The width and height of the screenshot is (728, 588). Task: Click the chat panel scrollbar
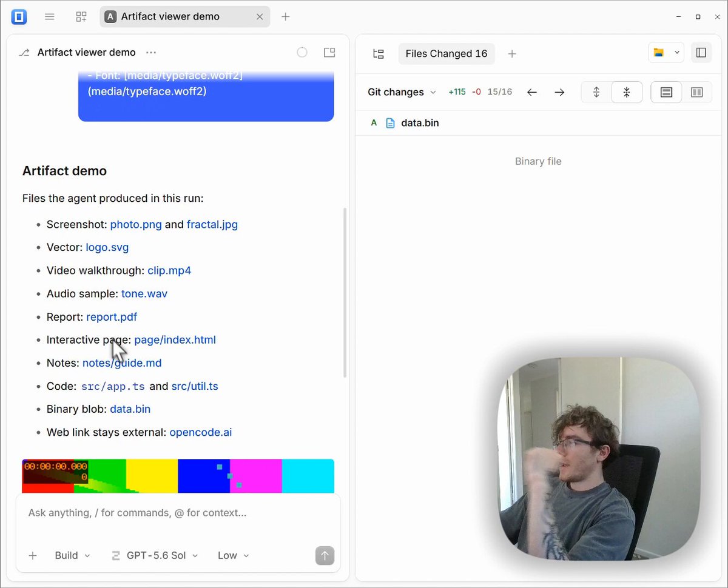tap(345, 292)
